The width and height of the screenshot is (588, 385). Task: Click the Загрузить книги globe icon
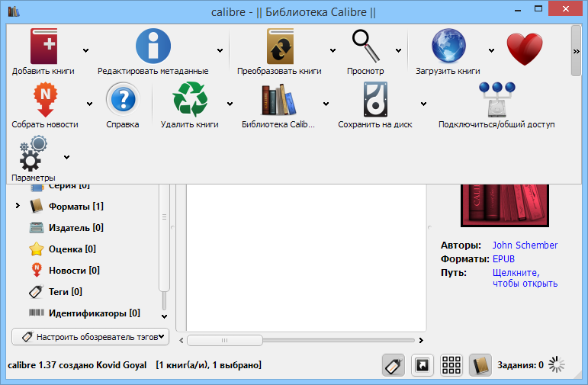point(448,46)
